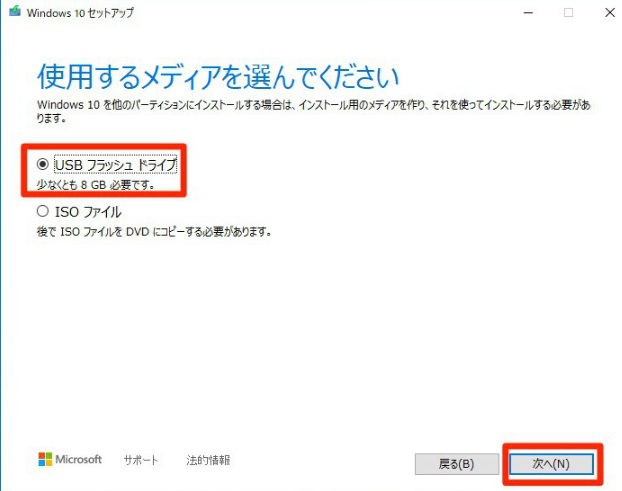Open the 法的情報 link
The height and width of the screenshot is (491, 622).
click(x=208, y=460)
